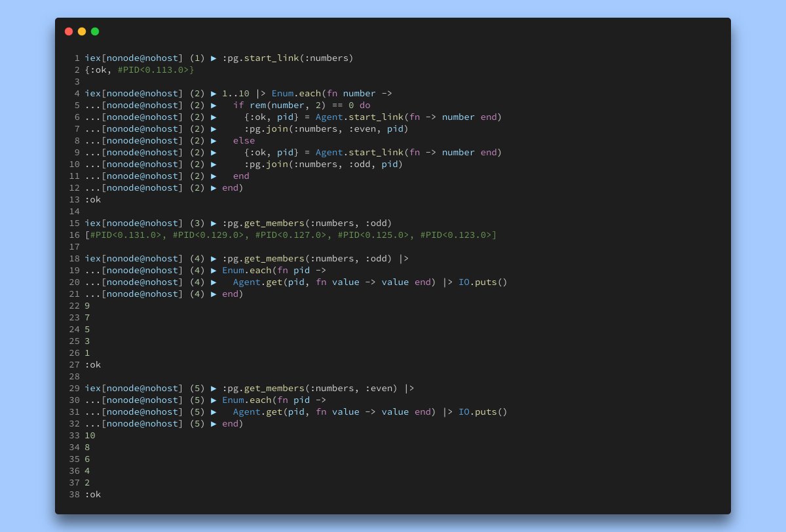This screenshot has width=786, height=532.
Task: Click output value '10' on line 33
Action: pyautogui.click(x=90, y=435)
